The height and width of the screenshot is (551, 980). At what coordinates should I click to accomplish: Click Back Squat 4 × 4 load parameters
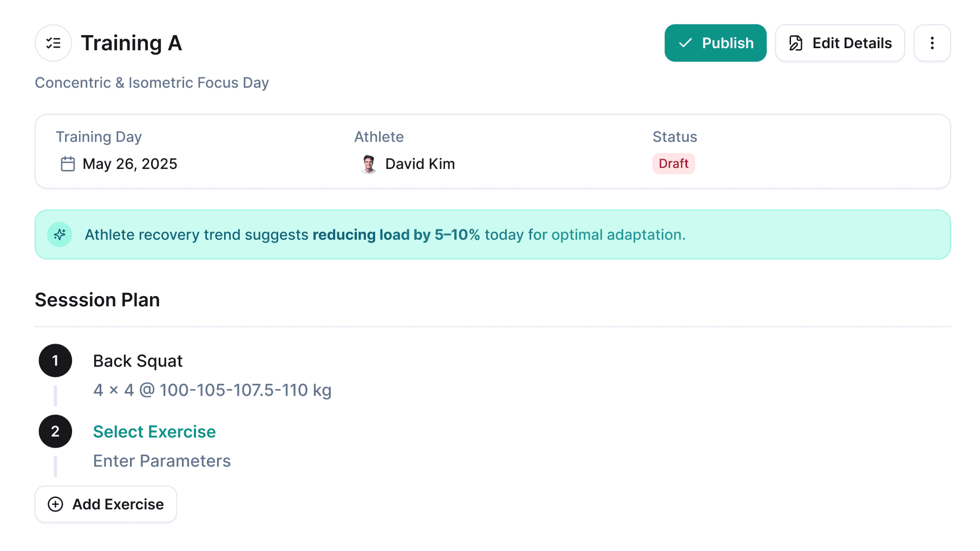point(212,390)
